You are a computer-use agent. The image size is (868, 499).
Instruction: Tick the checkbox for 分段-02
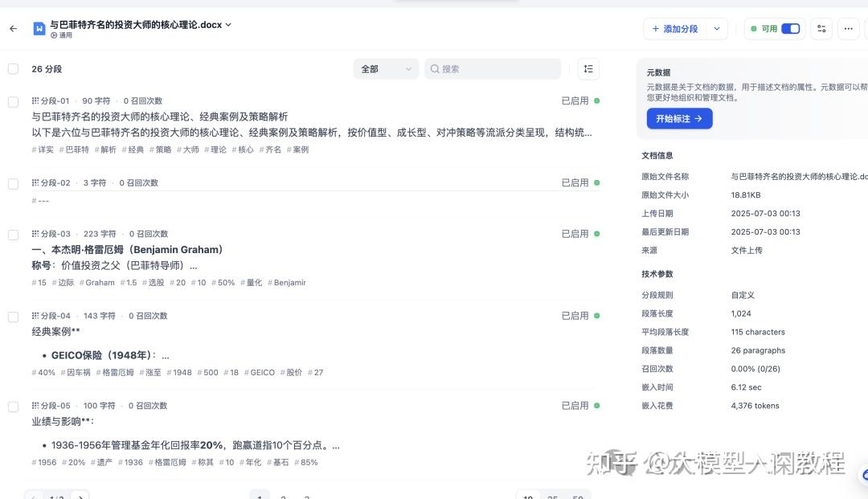coord(14,184)
